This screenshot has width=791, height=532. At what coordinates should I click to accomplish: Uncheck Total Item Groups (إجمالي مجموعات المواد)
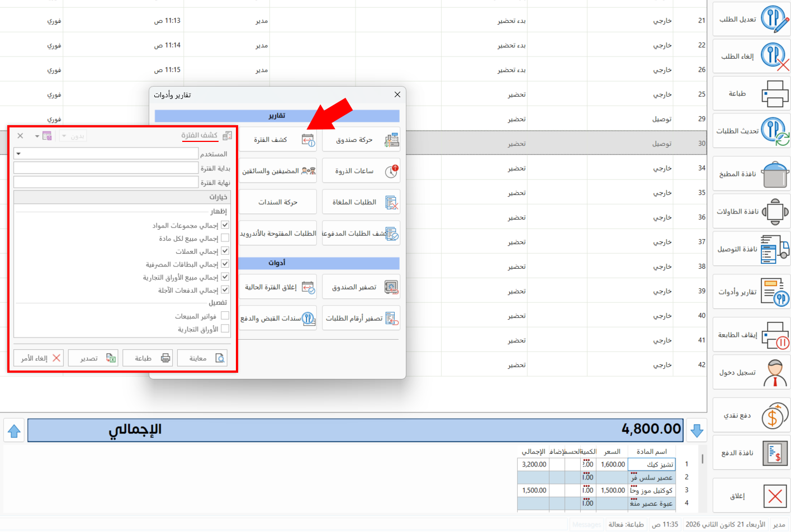click(225, 225)
